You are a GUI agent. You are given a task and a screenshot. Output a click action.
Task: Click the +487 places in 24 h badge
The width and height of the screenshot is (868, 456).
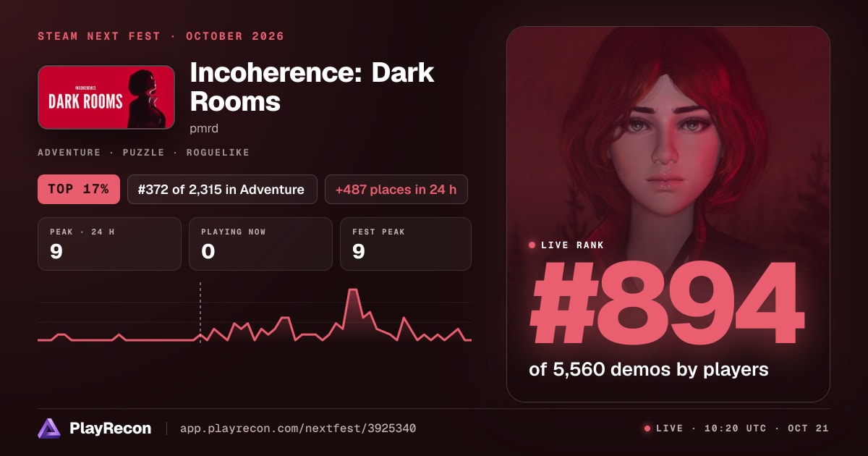(x=396, y=189)
